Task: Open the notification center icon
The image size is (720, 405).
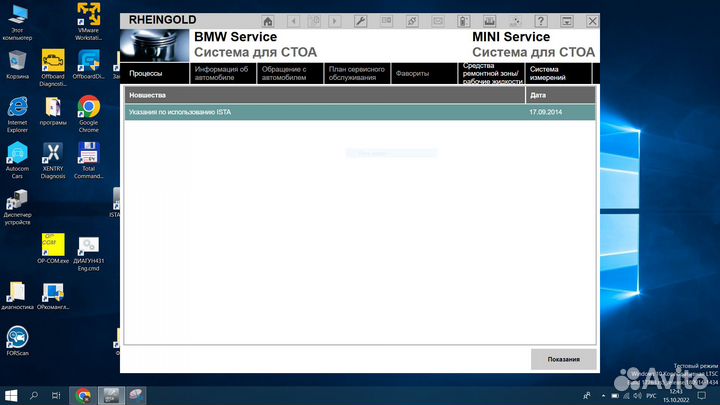Action: pos(702,395)
